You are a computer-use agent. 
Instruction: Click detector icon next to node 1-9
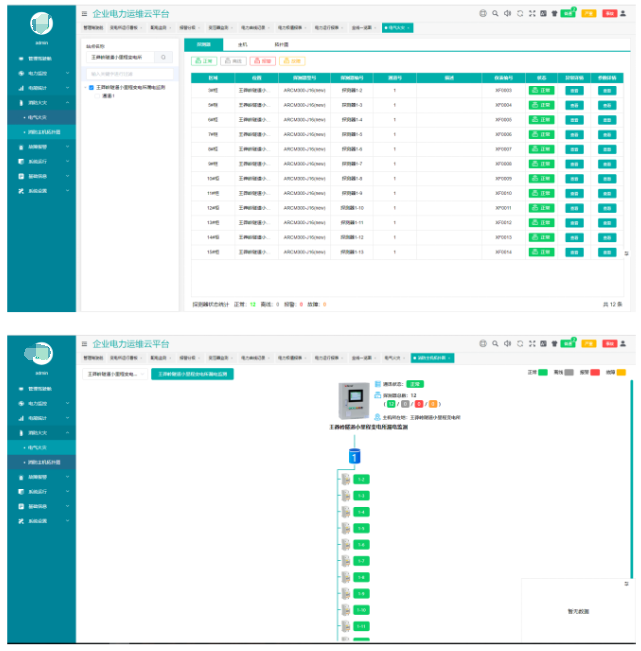point(346,594)
